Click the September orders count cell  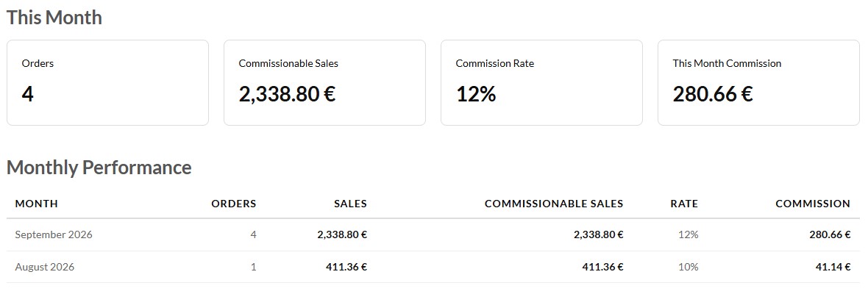click(x=254, y=235)
